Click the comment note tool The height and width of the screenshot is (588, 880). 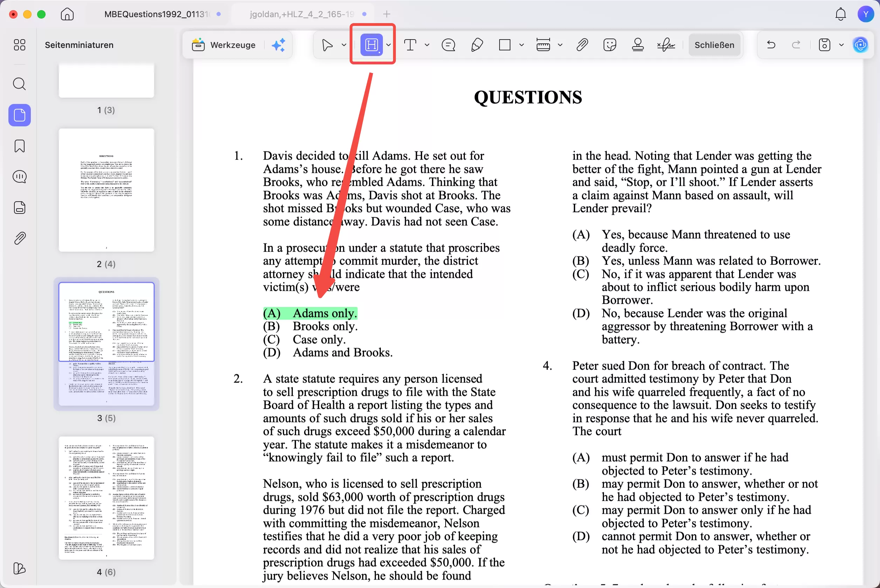(x=448, y=45)
